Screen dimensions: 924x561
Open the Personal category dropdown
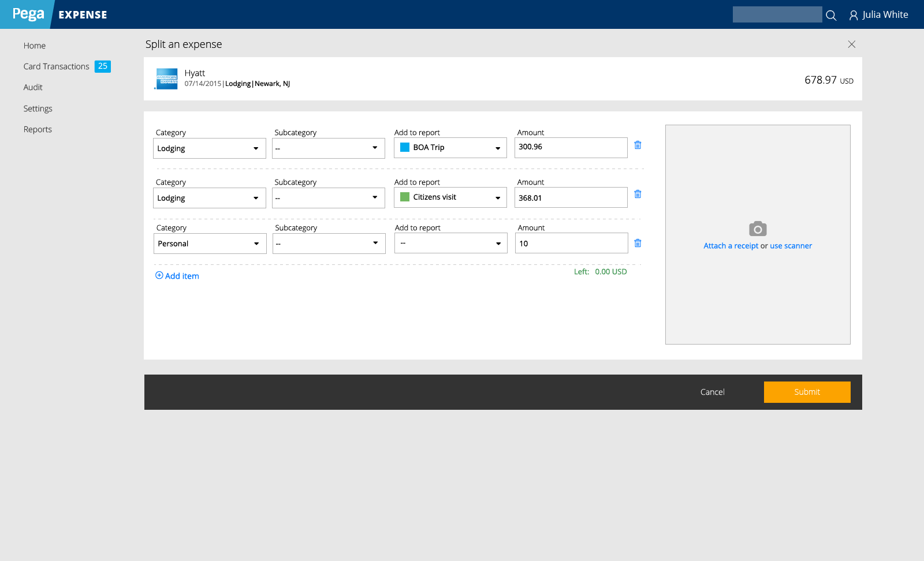click(210, 244)
